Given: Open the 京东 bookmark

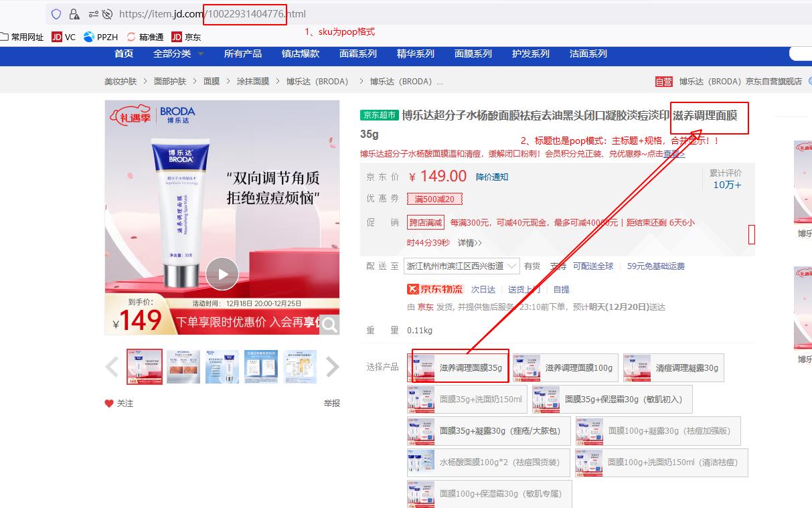Looking at the screenshot, I should [x=186, y=37].
